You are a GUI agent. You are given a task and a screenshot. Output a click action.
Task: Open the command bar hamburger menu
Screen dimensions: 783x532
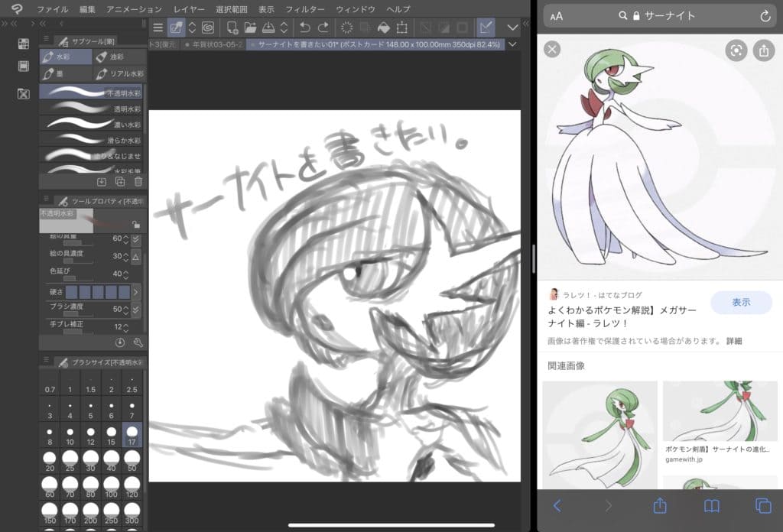pyautogui.click(x=158, y=28)
